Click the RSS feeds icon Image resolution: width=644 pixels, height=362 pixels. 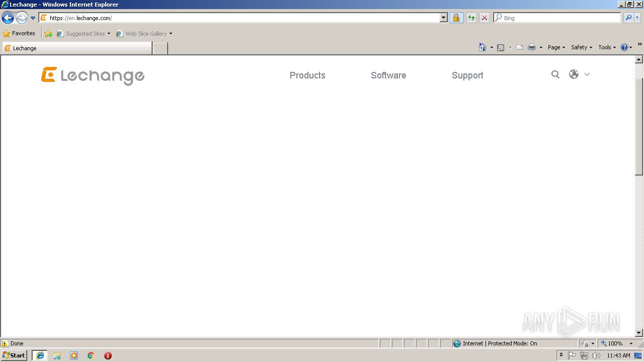(x=501, y=48)
